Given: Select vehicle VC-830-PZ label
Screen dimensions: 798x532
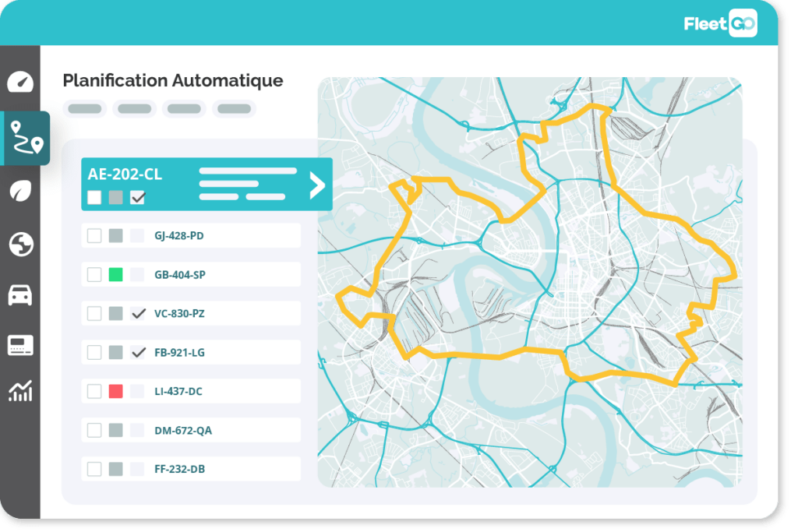Looking at the screenshot, I should tap(180, 314).
